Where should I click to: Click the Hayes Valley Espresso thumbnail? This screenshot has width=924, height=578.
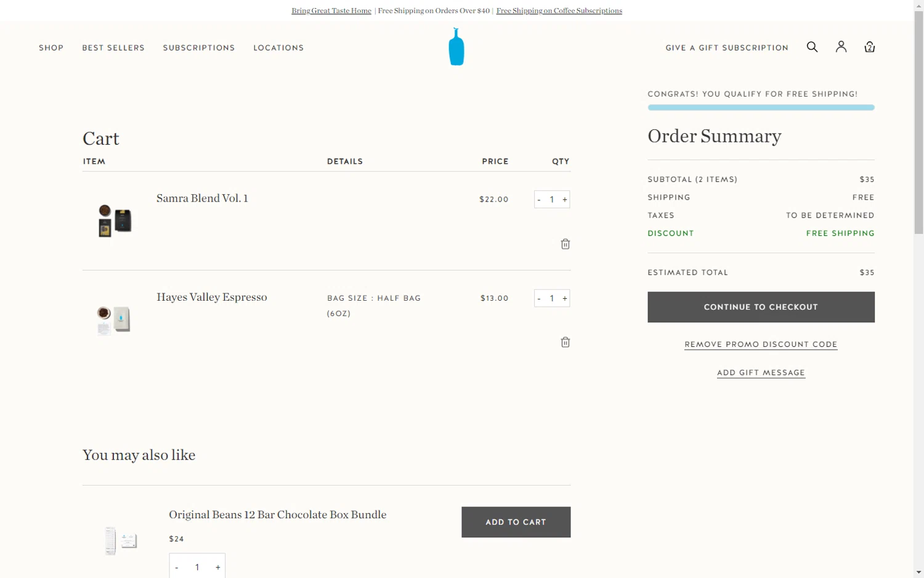[114, 320]
